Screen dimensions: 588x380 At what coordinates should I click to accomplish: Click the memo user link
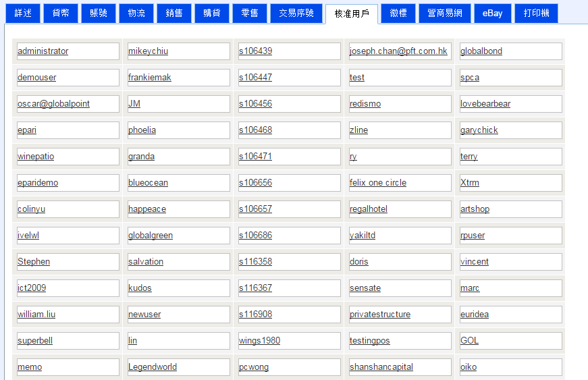pos(30,367)
